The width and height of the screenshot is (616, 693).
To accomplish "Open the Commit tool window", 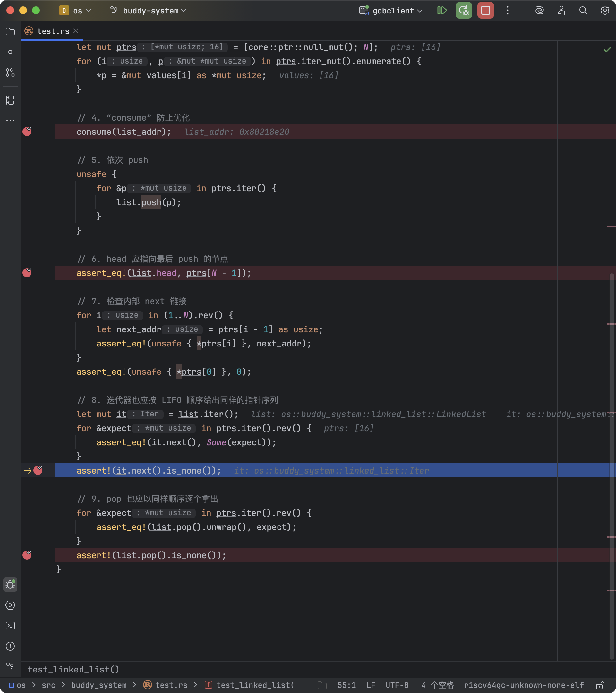I will click(x=10, y=52).
